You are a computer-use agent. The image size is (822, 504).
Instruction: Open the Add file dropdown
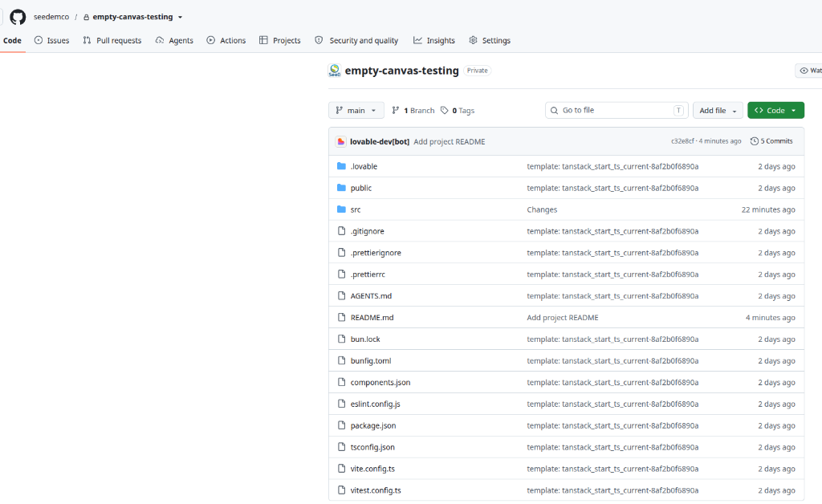click(x=718, y=110)
